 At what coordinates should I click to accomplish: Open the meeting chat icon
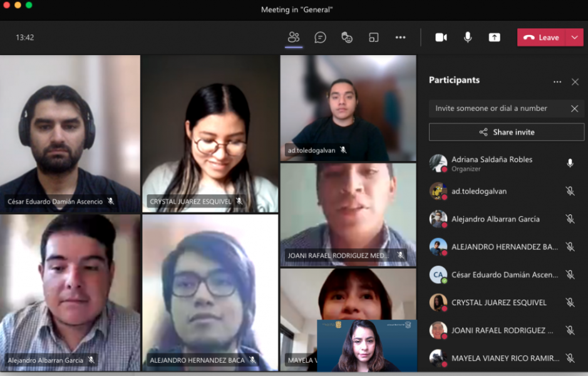(320, 37)
